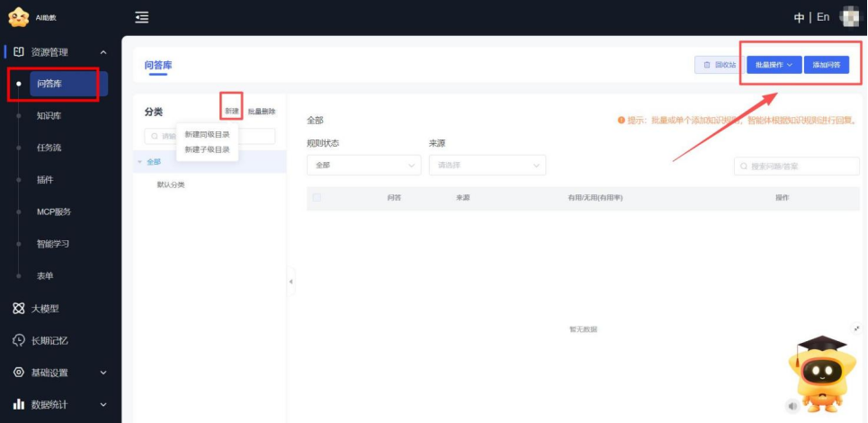Select the 问答库 page tab
Image resolution: width=868 pixels, height=423 pixels.
click(158, 66)
